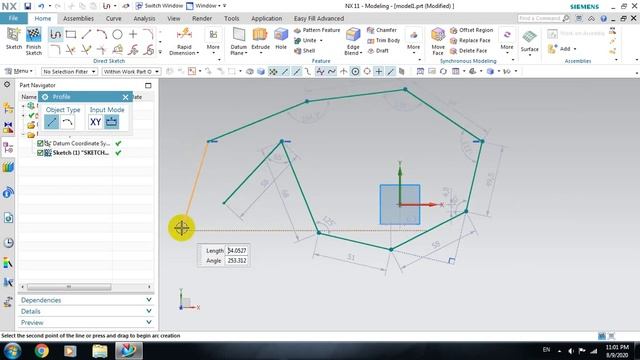Select the Circle sketch tool
The height and width of the screenshot is (360, 640).
point(118,35)
